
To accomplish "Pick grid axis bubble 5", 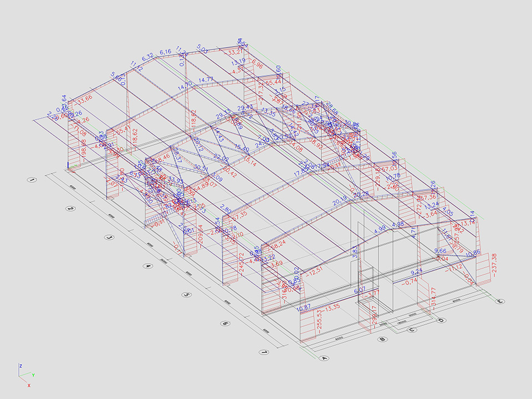I will click(187, 295).
